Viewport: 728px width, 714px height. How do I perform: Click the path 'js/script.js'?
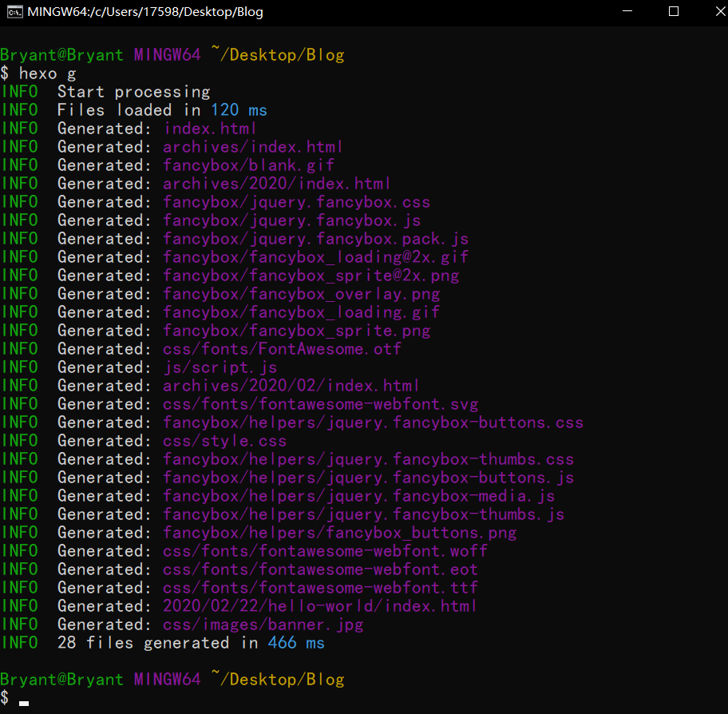[220, 367]
